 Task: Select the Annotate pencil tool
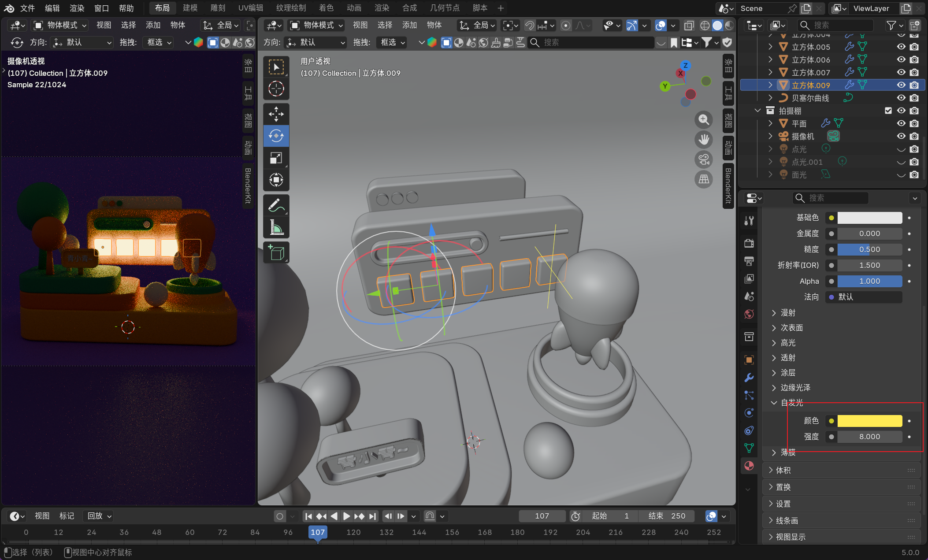click(x=276, y=205)
